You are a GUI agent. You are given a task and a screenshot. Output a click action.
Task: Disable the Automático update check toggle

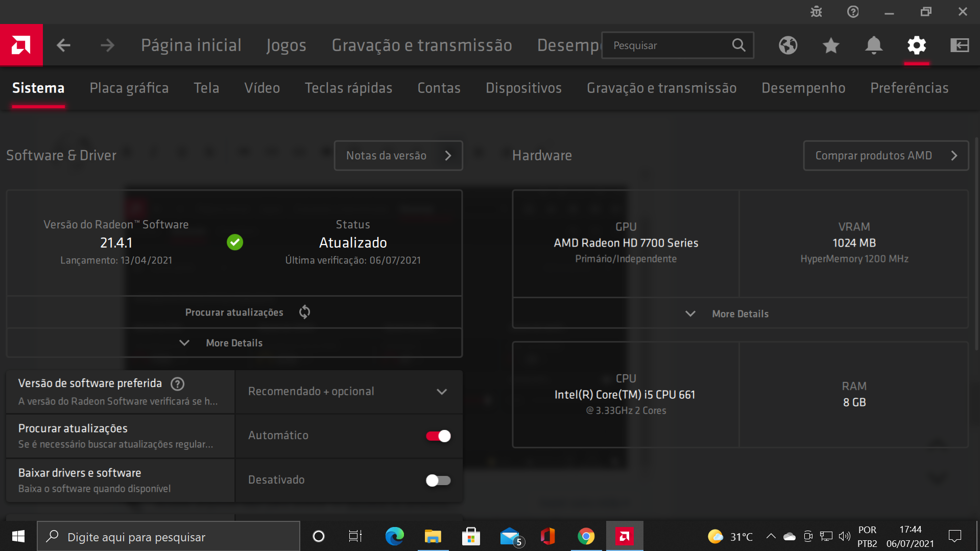438,436
